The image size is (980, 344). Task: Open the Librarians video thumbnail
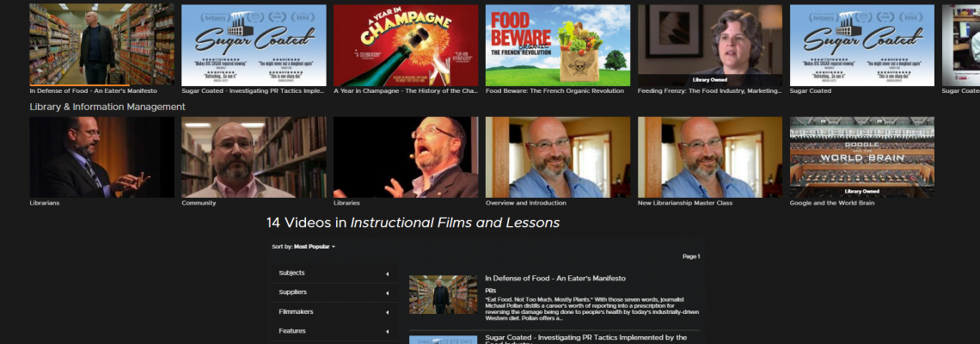point(102,157)
